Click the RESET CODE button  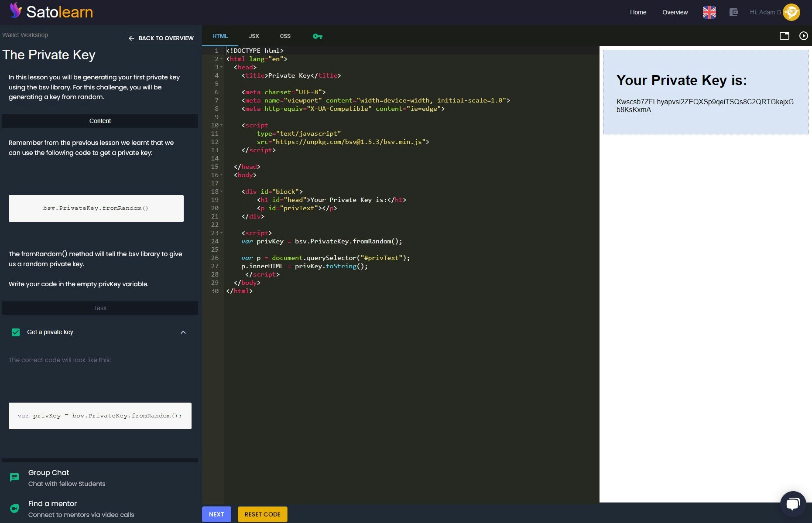pyautogui.click(x=262, y=514)
